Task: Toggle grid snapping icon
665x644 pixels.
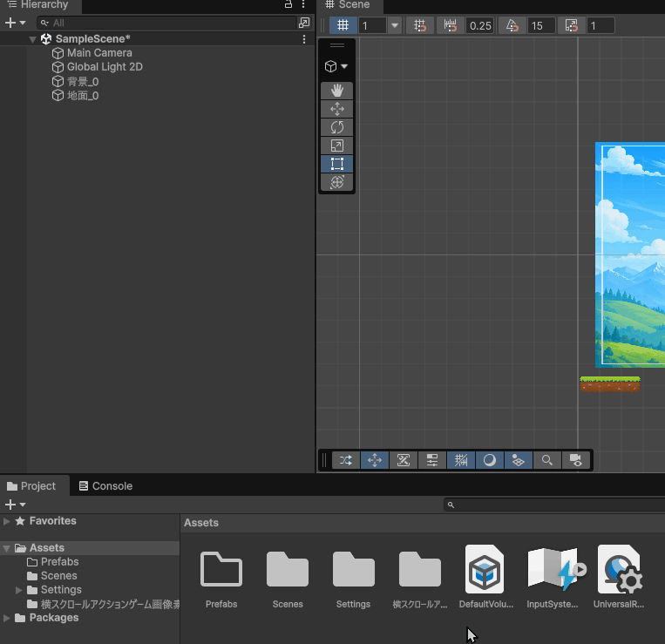Action: [419, 25]
